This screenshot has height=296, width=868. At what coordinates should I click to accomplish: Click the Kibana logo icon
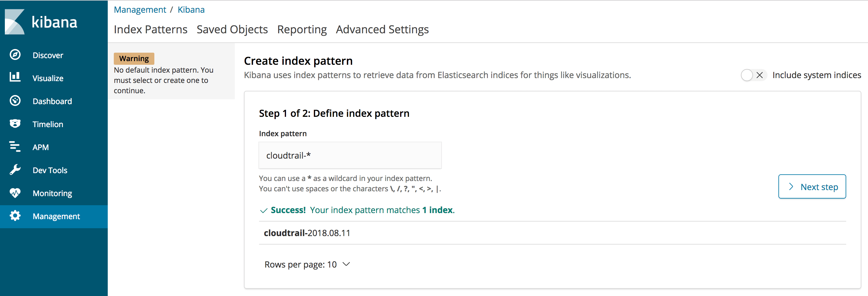(x=15, y=22)
